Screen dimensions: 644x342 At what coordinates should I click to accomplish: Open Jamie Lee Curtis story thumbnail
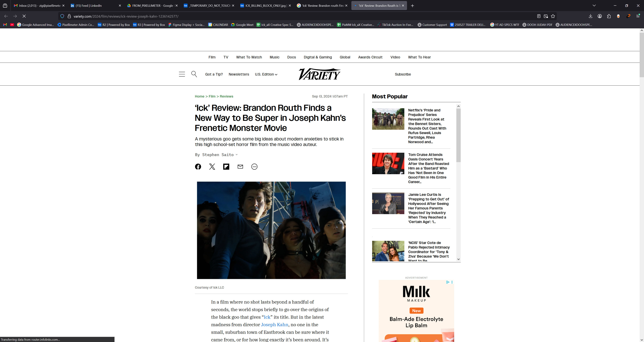(x=388, y=203)
